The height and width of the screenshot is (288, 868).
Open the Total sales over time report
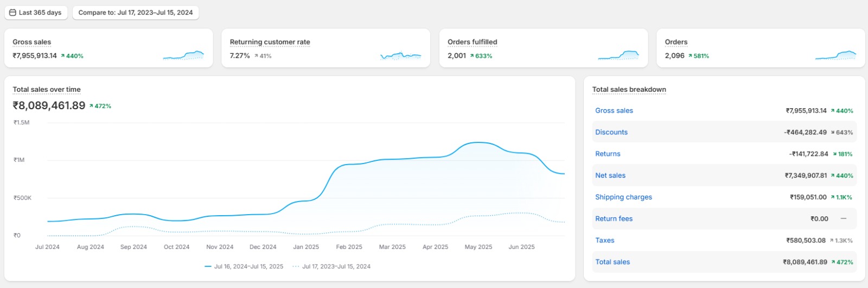click(x=47, y=90)
